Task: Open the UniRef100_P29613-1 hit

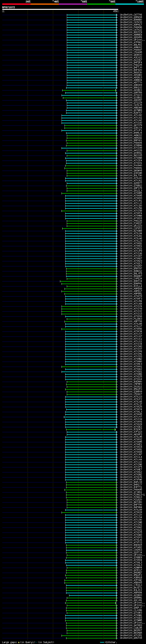Action: click(132, 495)
